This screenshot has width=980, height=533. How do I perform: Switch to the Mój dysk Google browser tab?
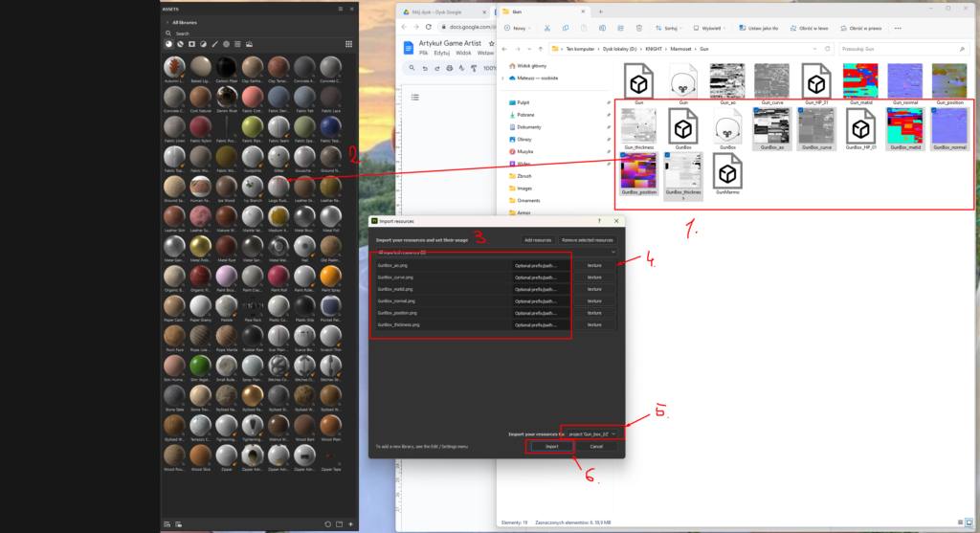[436, 11]
